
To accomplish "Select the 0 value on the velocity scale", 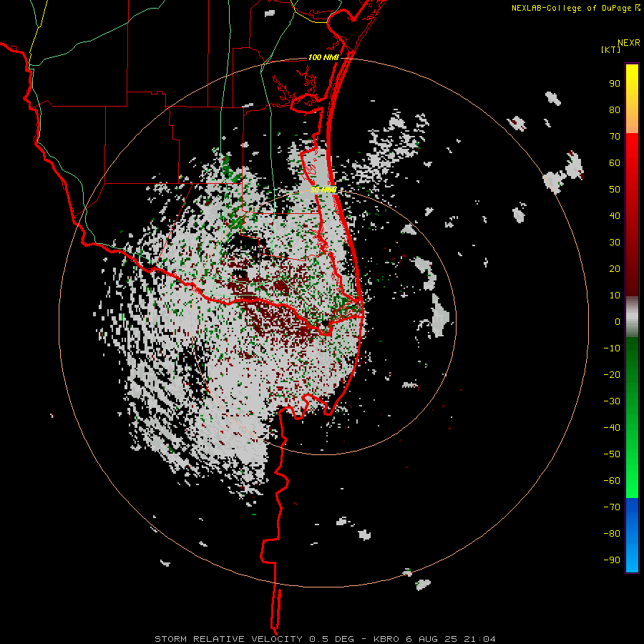I will pyautogui.click(x=618, y=321).
